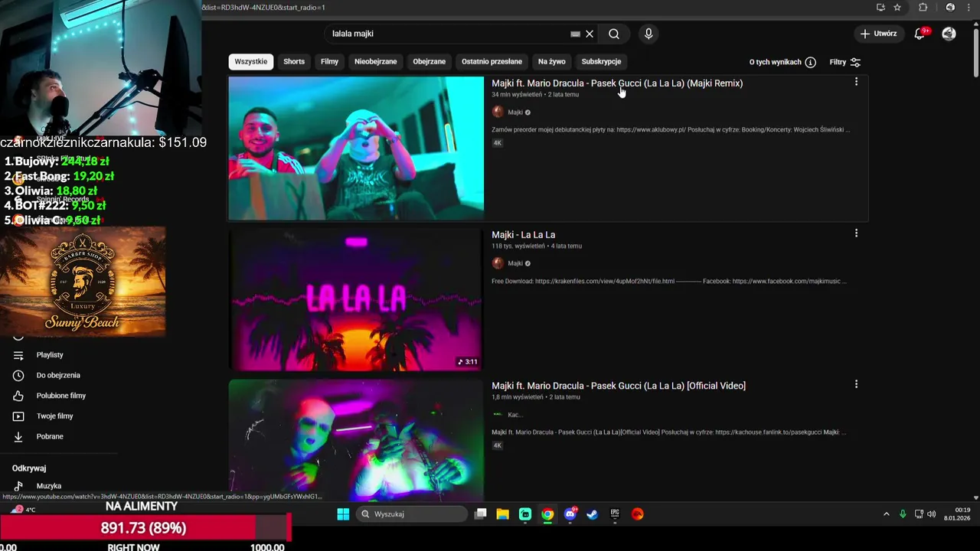
Task: Open the Pasek Gucci [Official Video] title
Action: pyautogui.click(x=619, y=386)
